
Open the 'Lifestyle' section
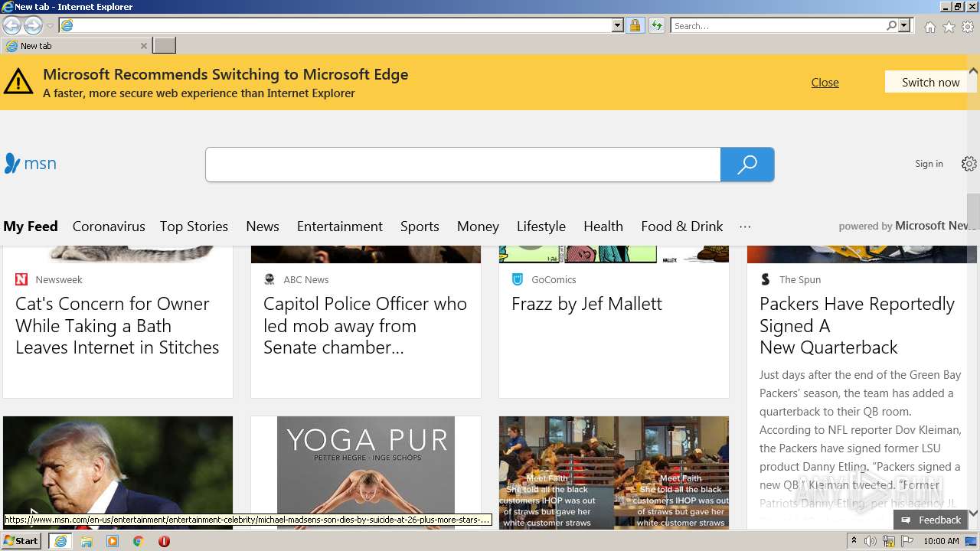pos(541,227)
